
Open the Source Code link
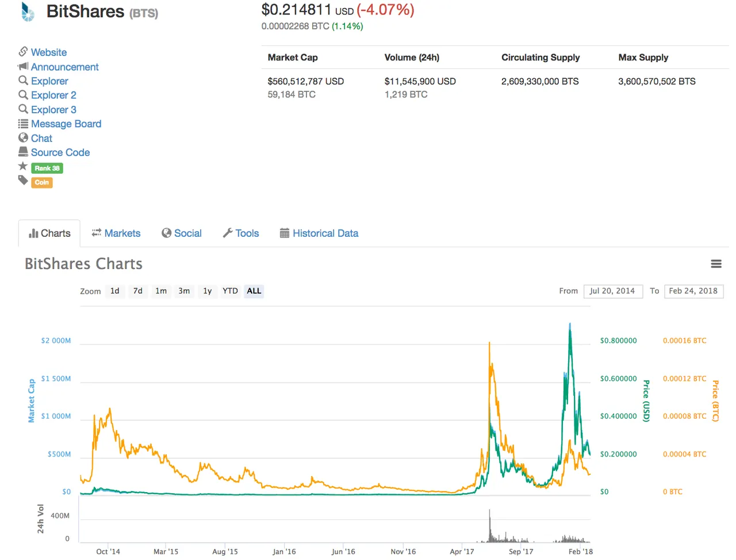(60, 152)
